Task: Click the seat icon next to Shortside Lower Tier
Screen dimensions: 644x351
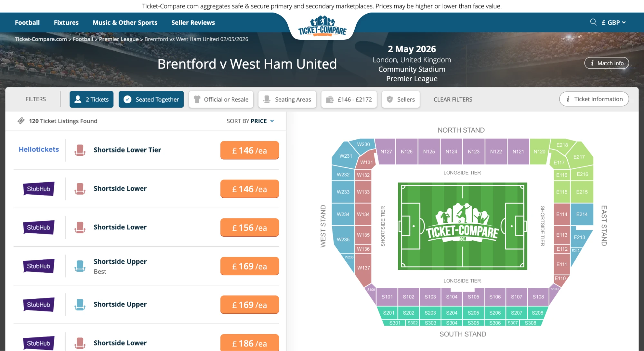Action: (80, 150)
